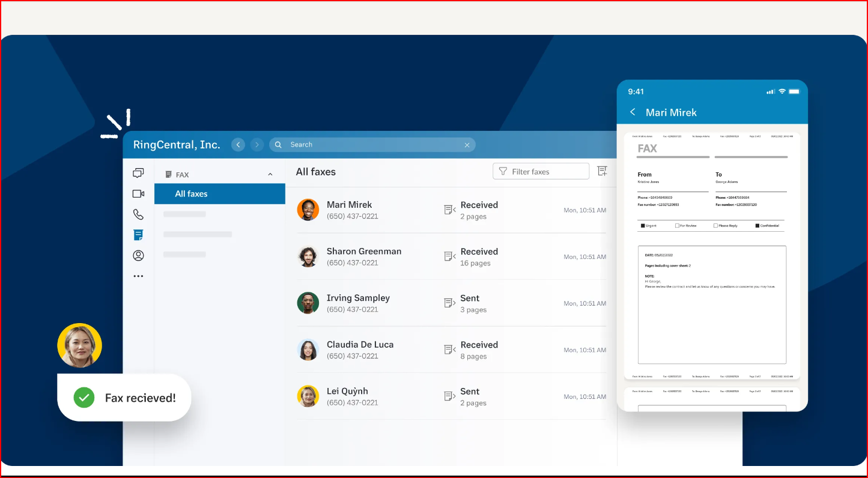
Task: Tap the signal bars in phone status bar
Action: (771, 91)
